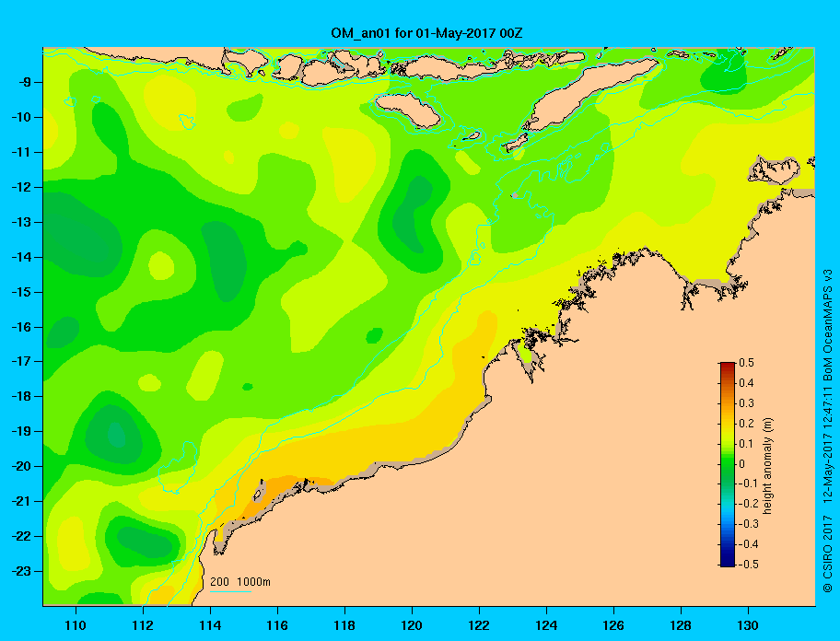Viewport: 840px width, 641px height.
Task: Click the '0' colorbar value
Action: pos(742,464)
